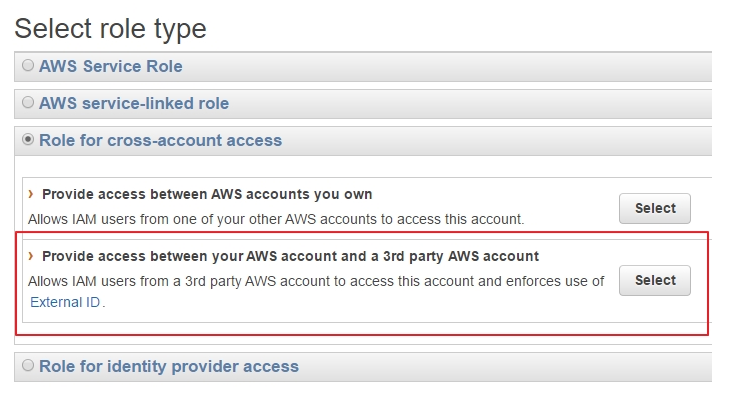Expand the orange chevron beside 3rd party AWS account
The height and width of the screenshot is (407, 731).
pos(31,255)
